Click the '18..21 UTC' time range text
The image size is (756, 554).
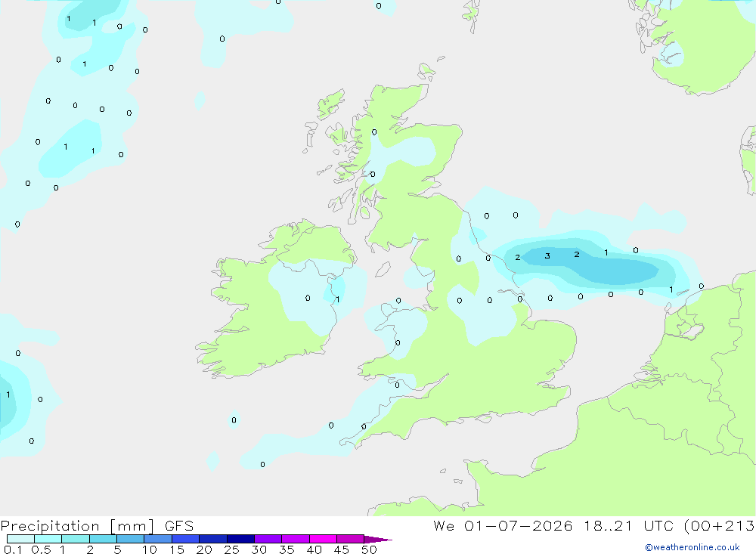[629, 525]
